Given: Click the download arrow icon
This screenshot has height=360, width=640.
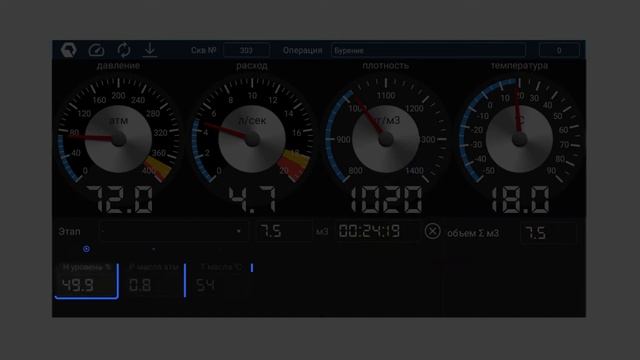Looking at the screenshot, I should tap(150, 50).
